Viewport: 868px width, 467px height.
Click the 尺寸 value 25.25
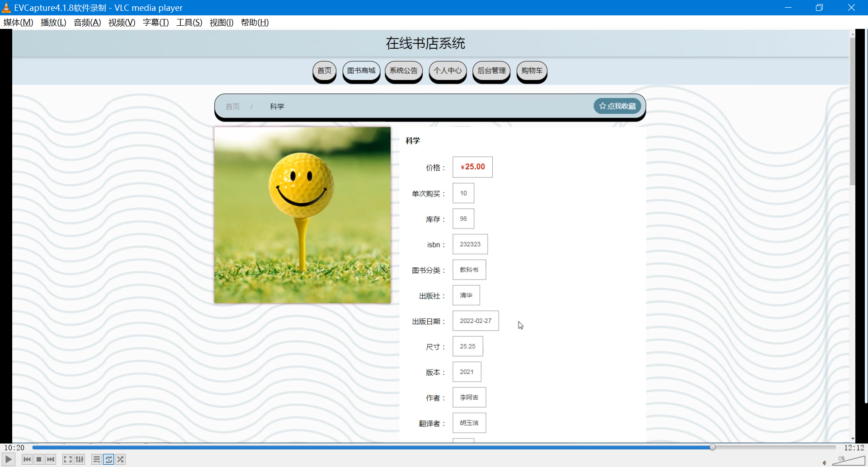(468, 346)
